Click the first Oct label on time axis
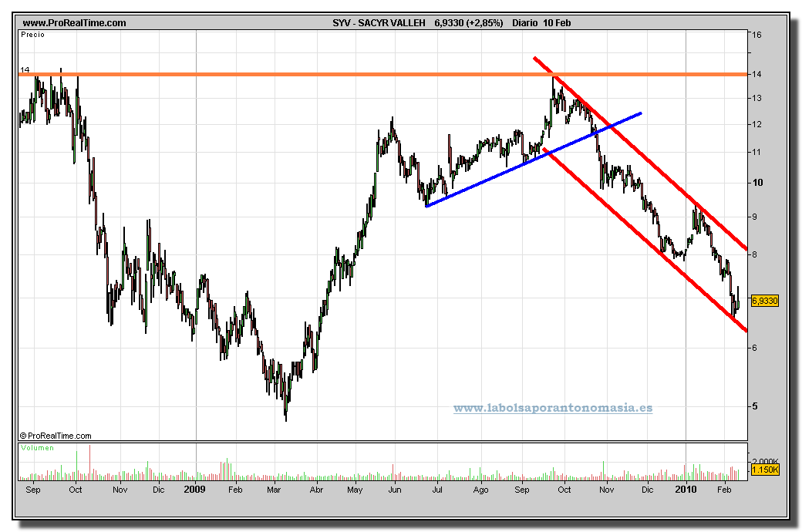Image resolution: width=802 pixels, height=532 pixels. [76, 490]
